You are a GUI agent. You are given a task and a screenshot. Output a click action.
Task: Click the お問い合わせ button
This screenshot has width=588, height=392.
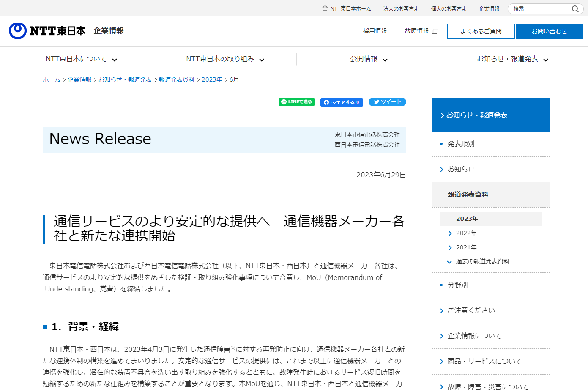549,31
